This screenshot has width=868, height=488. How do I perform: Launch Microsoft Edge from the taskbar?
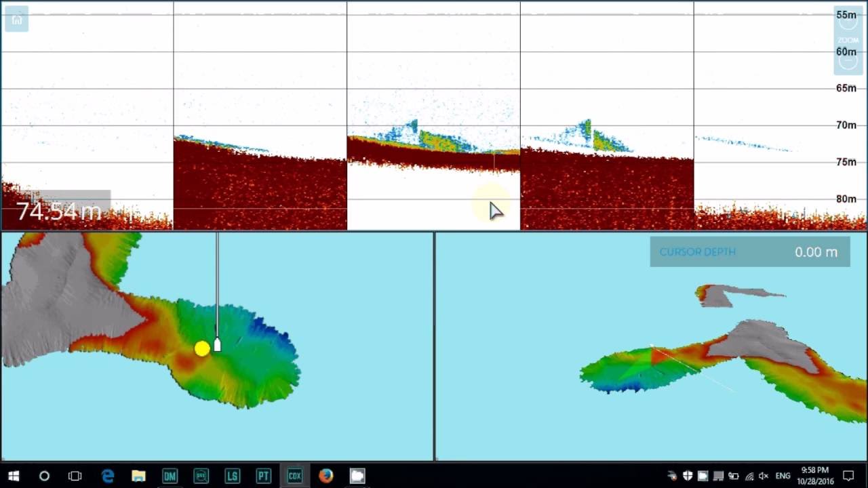[108, 476]
